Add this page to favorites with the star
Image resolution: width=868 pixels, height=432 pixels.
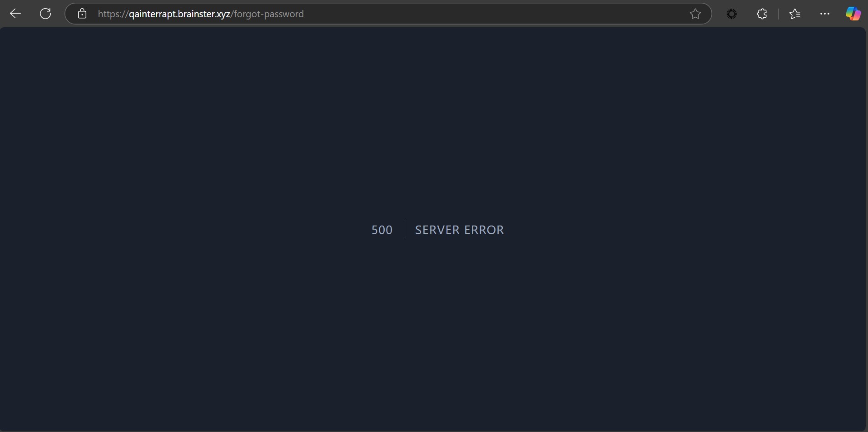(695, 14)
